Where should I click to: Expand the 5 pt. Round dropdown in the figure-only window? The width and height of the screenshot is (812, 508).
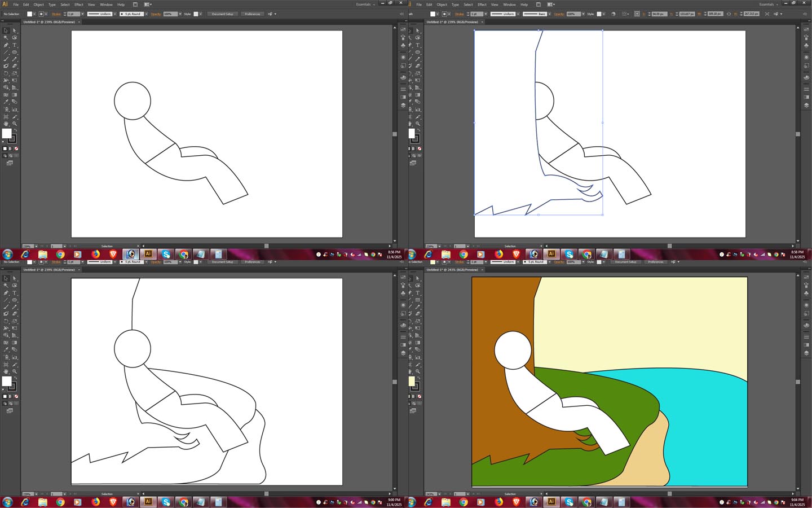coord(146,14)
